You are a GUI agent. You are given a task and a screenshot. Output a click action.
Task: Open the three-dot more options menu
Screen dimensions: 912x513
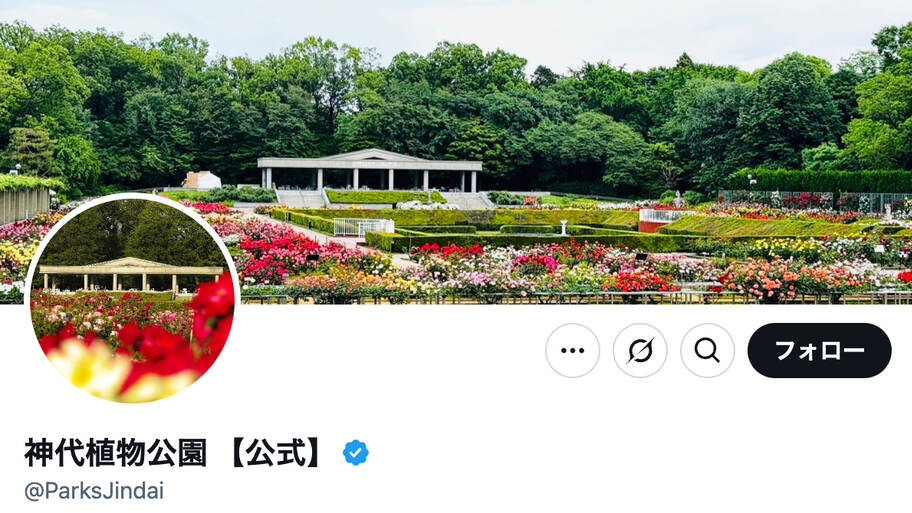click(572, 350)
